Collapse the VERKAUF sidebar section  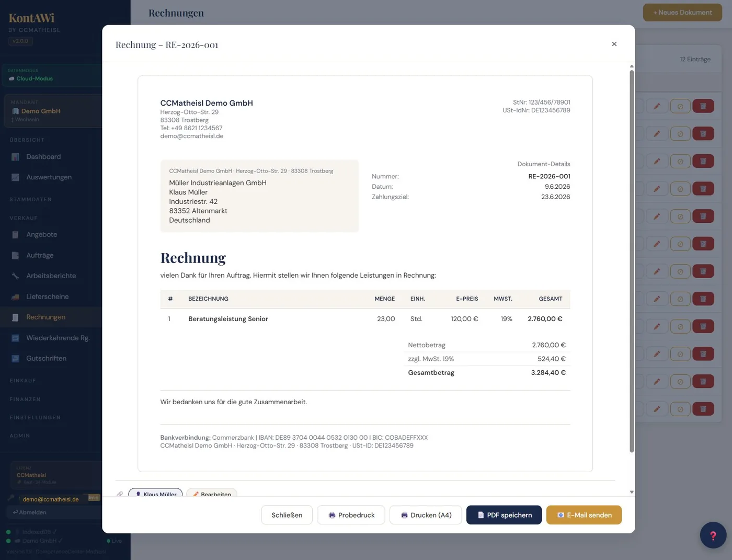click(24, 218)
